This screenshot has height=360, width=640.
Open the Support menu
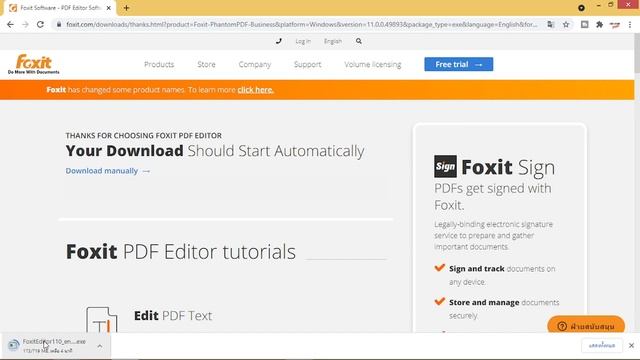click(307, 64)
